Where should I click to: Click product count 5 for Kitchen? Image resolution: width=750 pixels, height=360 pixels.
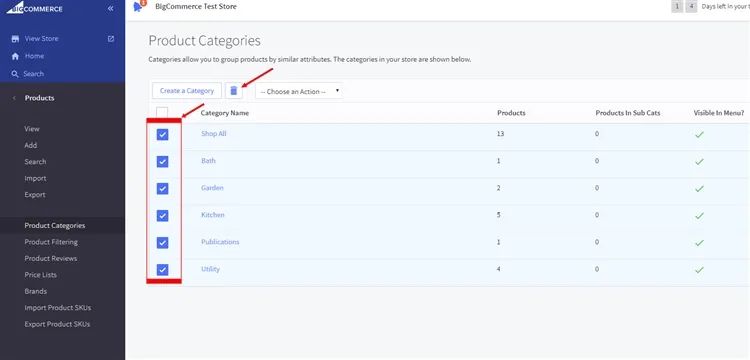499,215
